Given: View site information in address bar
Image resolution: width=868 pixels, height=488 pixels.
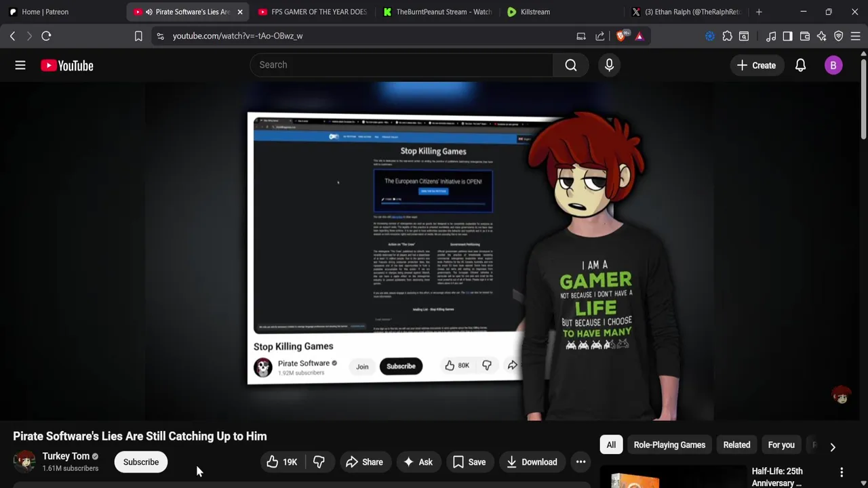Looking at the screenshot, I should coord(160,36).
